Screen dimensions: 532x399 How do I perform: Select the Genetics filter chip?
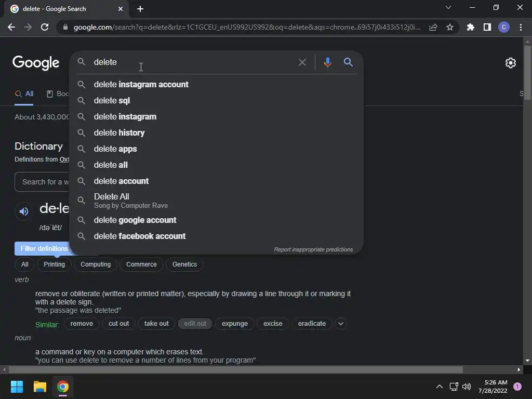tap(184, 264)
